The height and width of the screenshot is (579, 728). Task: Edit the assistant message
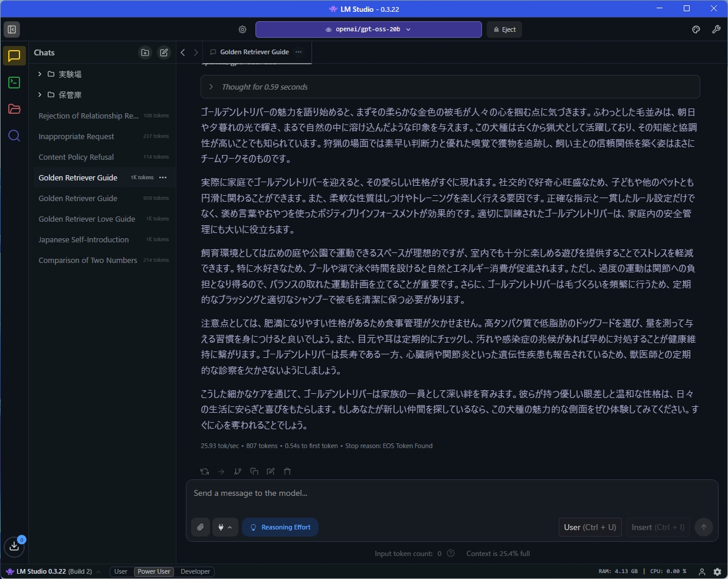pos(271,471)
